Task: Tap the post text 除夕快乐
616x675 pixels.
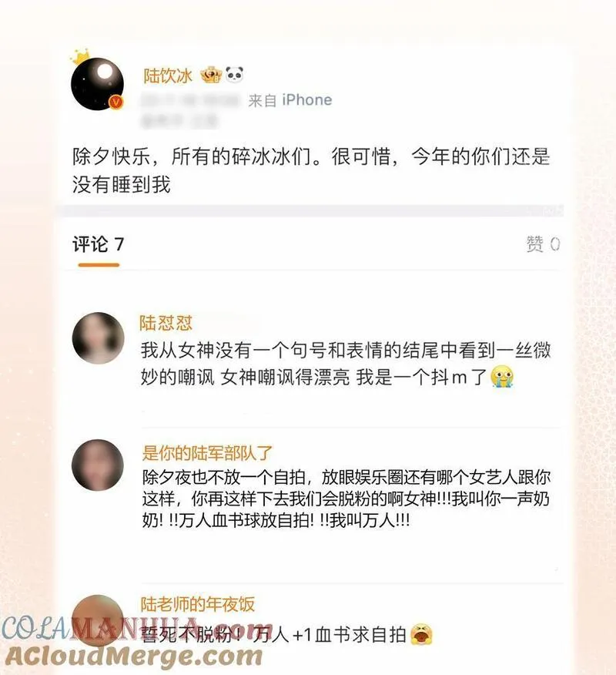Action: (112, 156)
